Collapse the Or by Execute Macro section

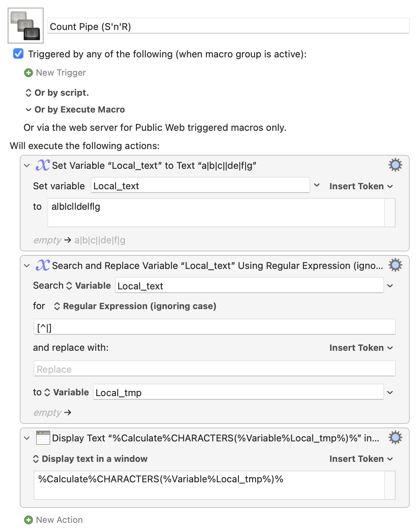[x=28, y=110]
